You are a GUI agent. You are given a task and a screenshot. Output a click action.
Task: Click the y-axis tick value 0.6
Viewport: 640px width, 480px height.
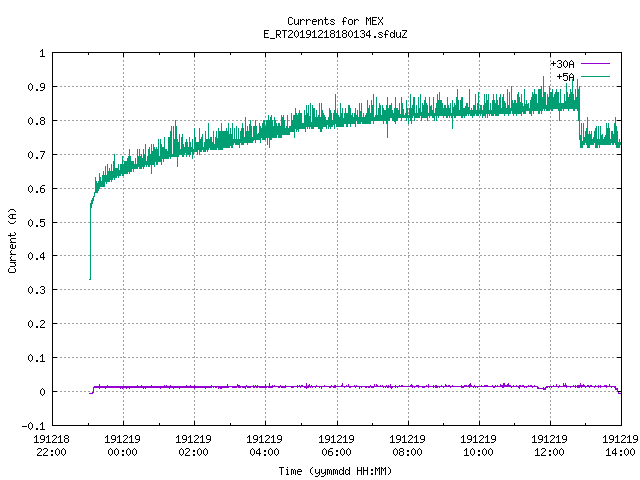pyautogui.click(x=36, y=189)
